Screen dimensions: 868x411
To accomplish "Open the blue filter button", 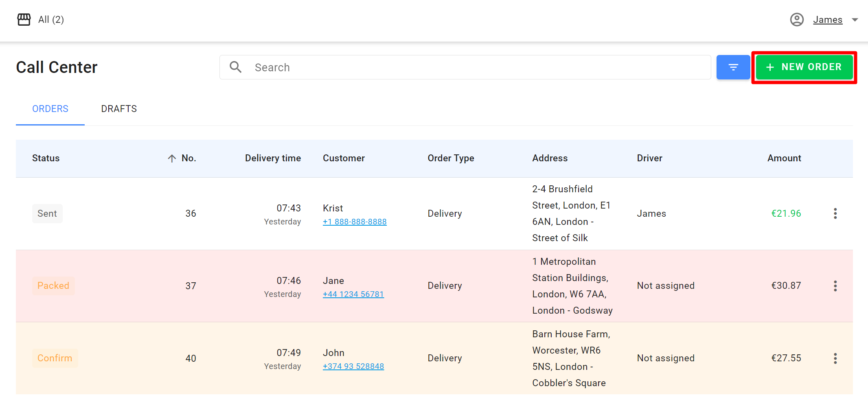I will click(x=733, y=67).
